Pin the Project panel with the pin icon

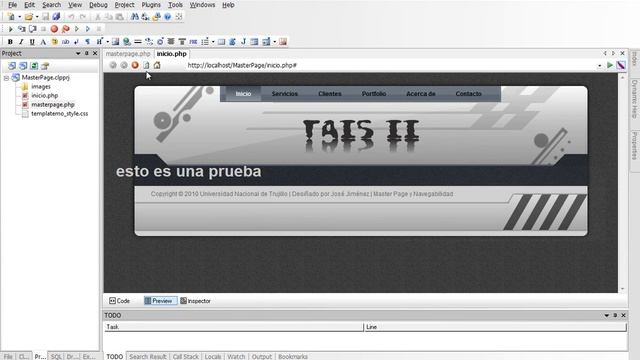coord(87,53)
